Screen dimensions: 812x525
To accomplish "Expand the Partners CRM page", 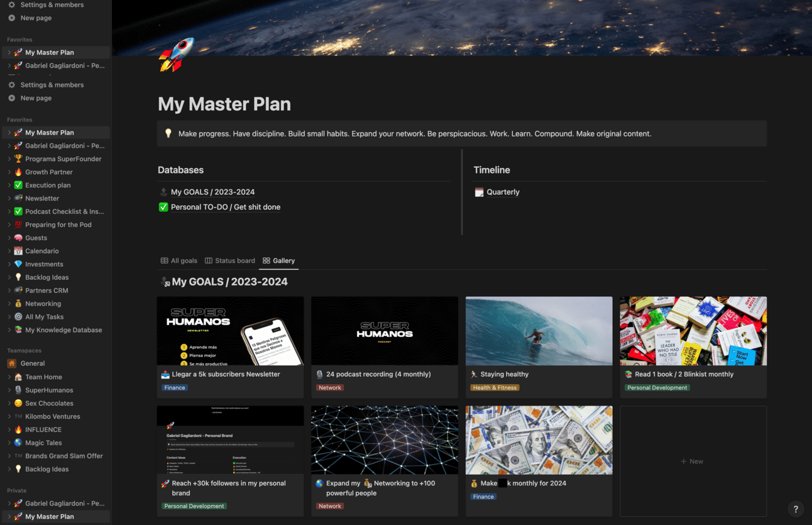I will pos(9,290).
